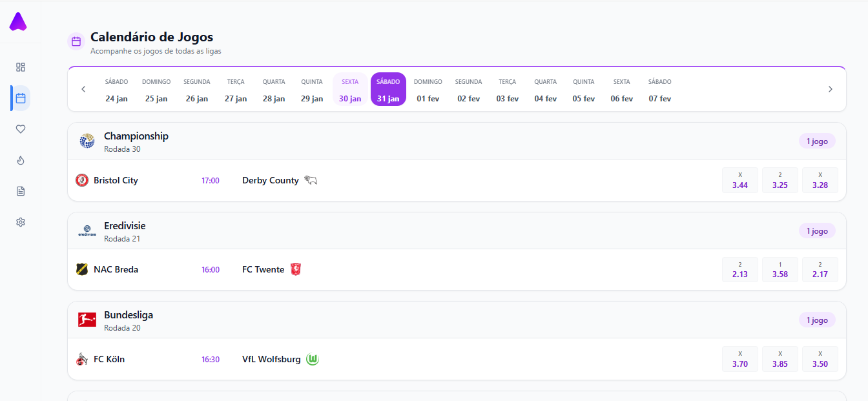Open favorites via the heart icon
The image size is (868, 401).
click(20, 129)
